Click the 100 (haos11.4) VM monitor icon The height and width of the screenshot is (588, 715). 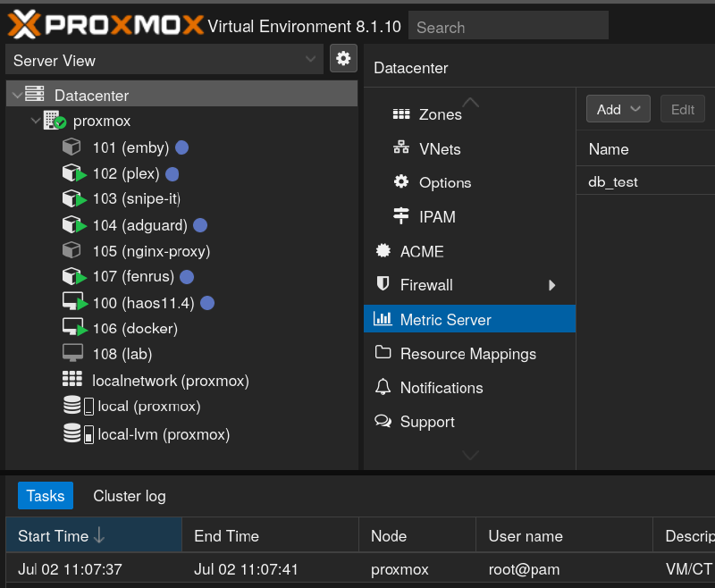73,303
